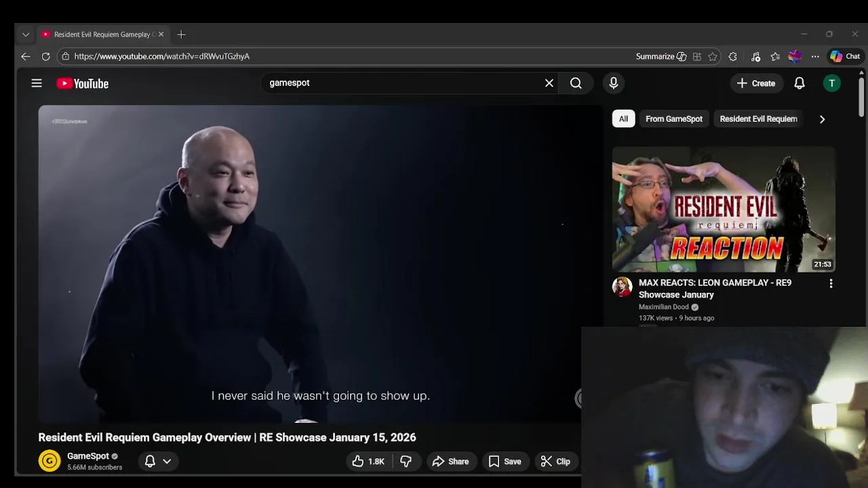Open a new browser tab
Image resolution: width=868 pixels, height=488 pixels.
coord(181,35)
